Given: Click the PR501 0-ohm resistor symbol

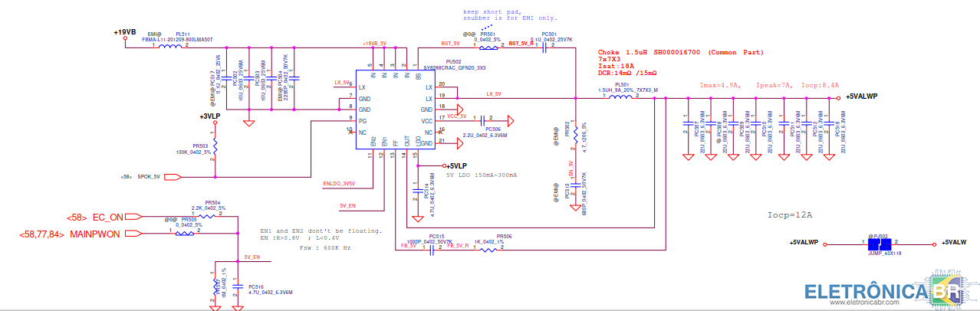Looking at the screenshot, I should [489, 46].
